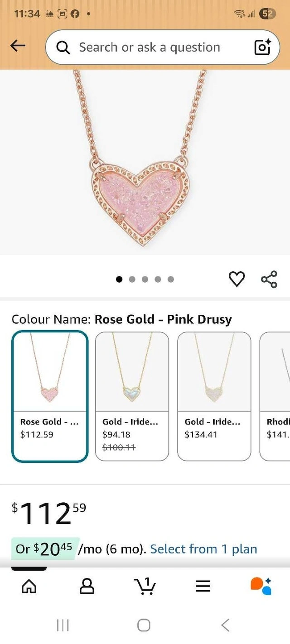Add necklace to wishlist heart icon

pos(237,279)
